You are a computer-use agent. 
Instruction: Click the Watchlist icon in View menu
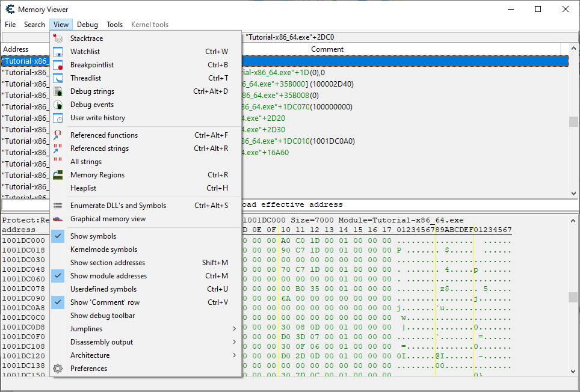point(58,52)
